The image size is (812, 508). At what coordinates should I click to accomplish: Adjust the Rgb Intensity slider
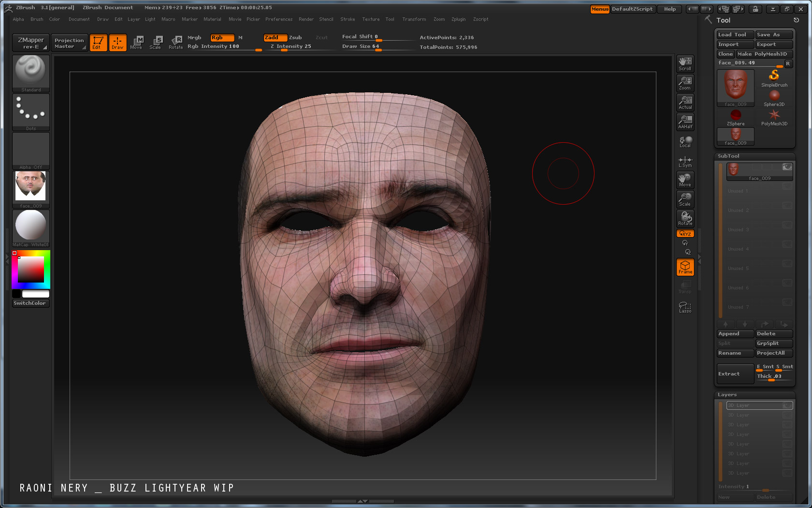click(224, 46)
